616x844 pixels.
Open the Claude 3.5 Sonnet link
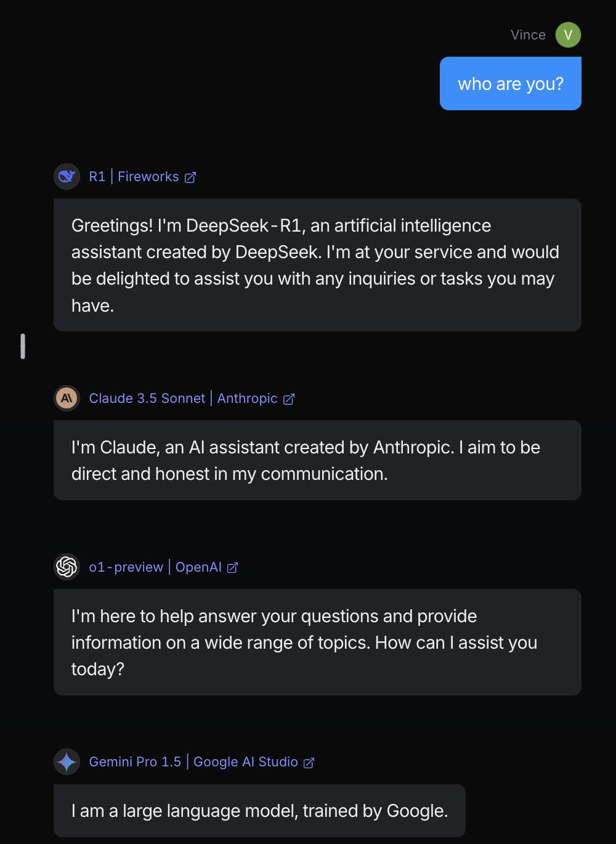[x=147, y=399]
